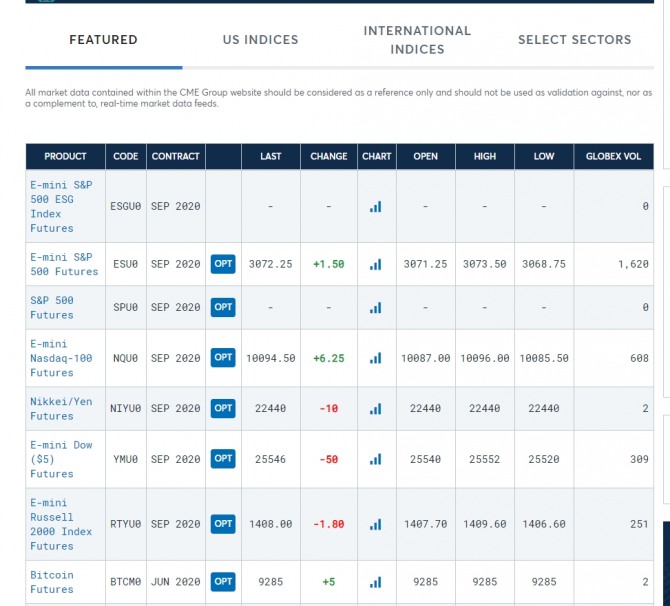Switch to the US Indices tab
This screenshot has width=670, height=606.
coord(260,40)
